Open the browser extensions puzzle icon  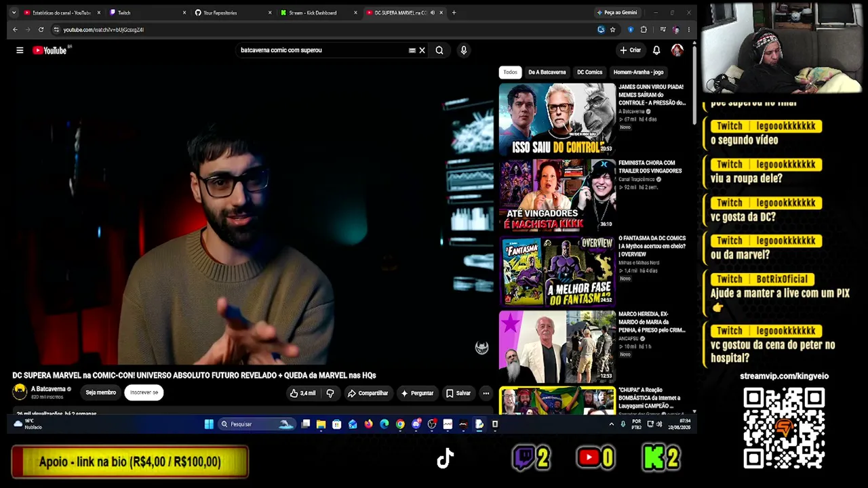pyautogui.click(x=644, y=30)
